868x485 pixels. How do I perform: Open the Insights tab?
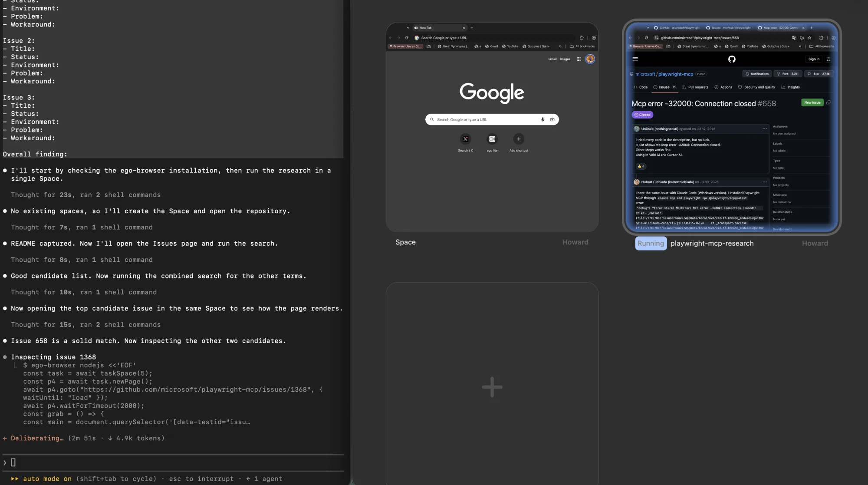click(x=791, y=87)
